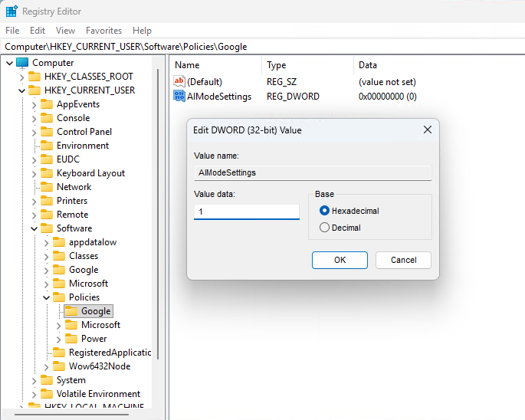Select the HKEY_CLASSES_ROOT folder icon
This screenshot has width=525, height=420.
pyautogui.click(x=34, y=77)
